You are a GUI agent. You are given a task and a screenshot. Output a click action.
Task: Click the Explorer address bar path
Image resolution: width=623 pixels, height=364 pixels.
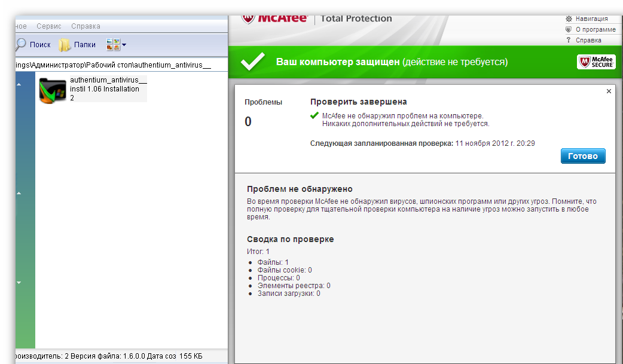coord(114,65)
